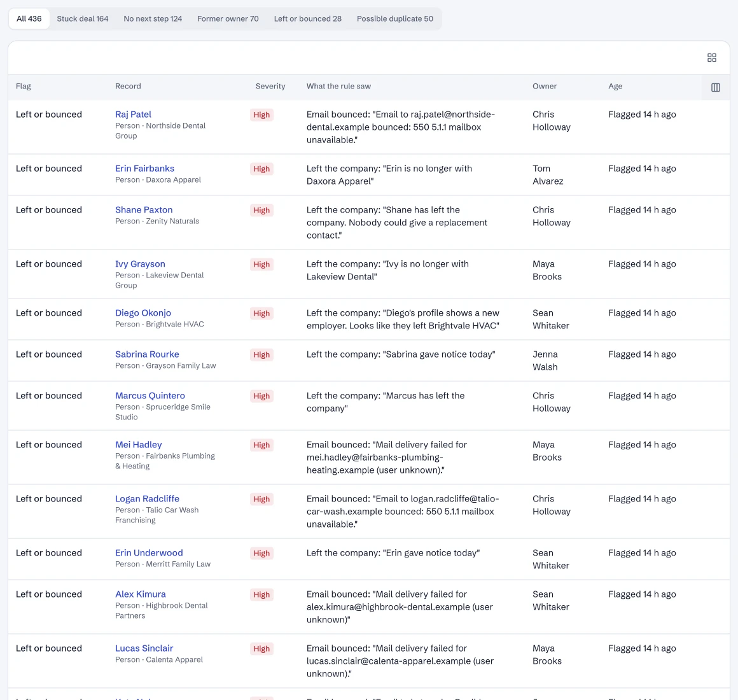Open Alex Kimura record

pos(140,594)
